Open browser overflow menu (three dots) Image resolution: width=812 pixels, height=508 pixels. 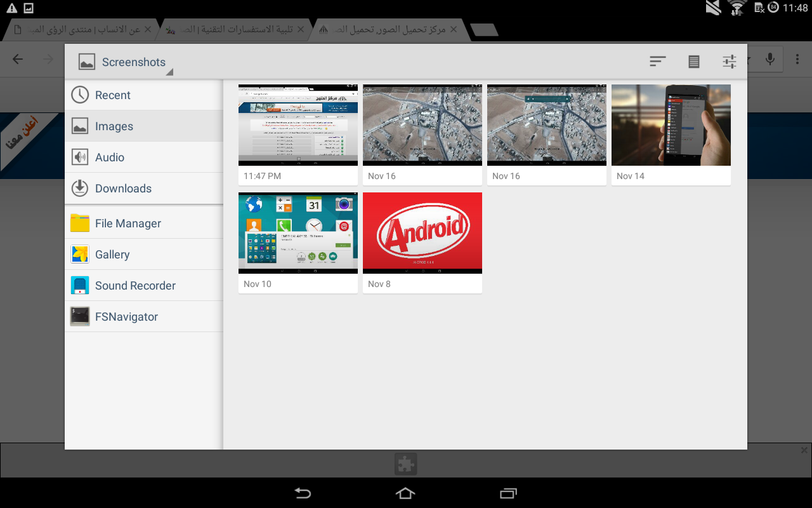pos(797,60)
